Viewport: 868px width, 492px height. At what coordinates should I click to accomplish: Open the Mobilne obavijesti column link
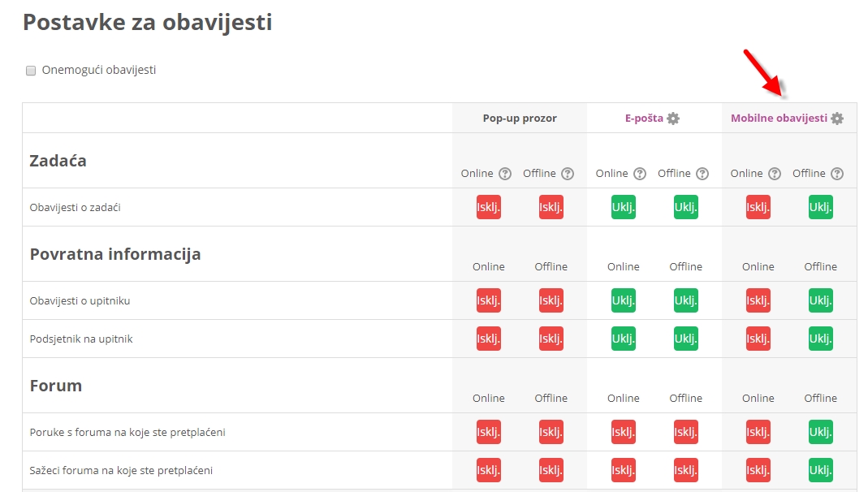(x=779, y=119)
